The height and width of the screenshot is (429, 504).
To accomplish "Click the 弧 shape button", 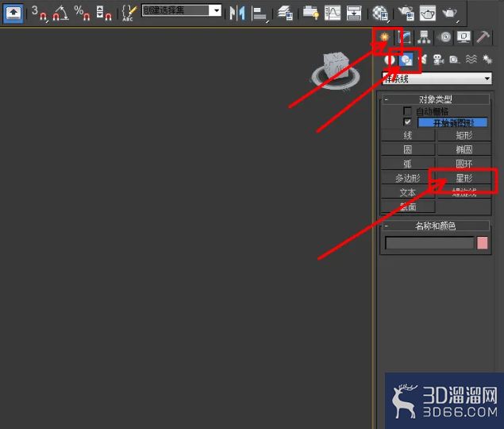I will point(408,164).
